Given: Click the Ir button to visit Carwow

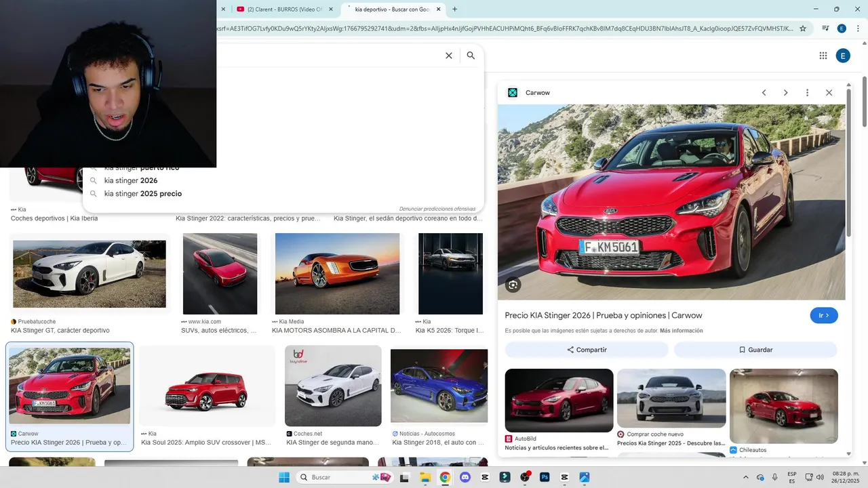Looking at the screenshot, I should click(824, 315).
